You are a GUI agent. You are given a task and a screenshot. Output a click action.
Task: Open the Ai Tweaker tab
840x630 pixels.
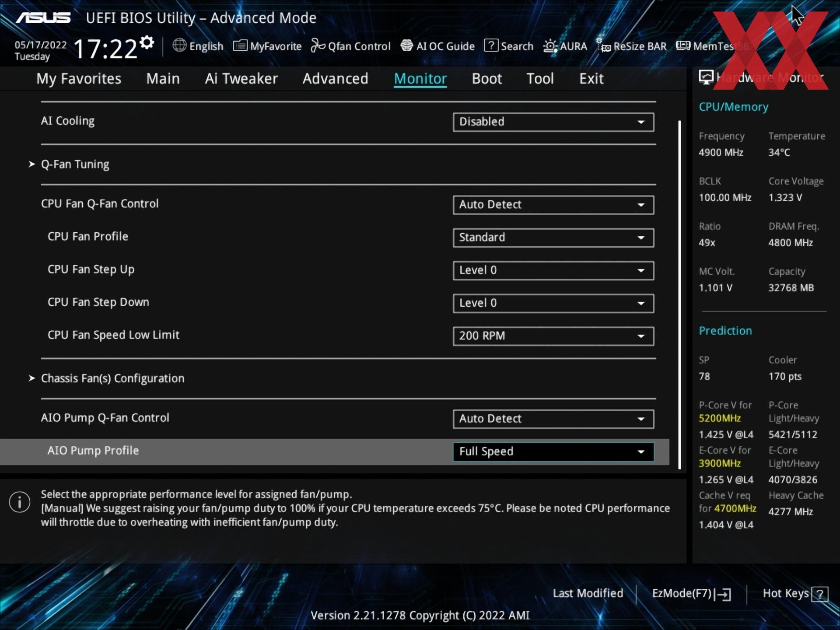(x=241, y=79)
